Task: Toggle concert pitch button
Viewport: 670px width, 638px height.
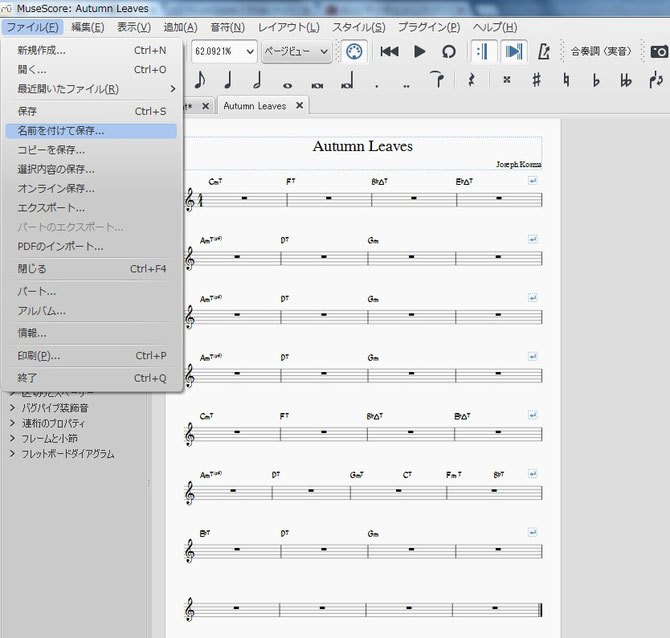Action: point(601,52)
